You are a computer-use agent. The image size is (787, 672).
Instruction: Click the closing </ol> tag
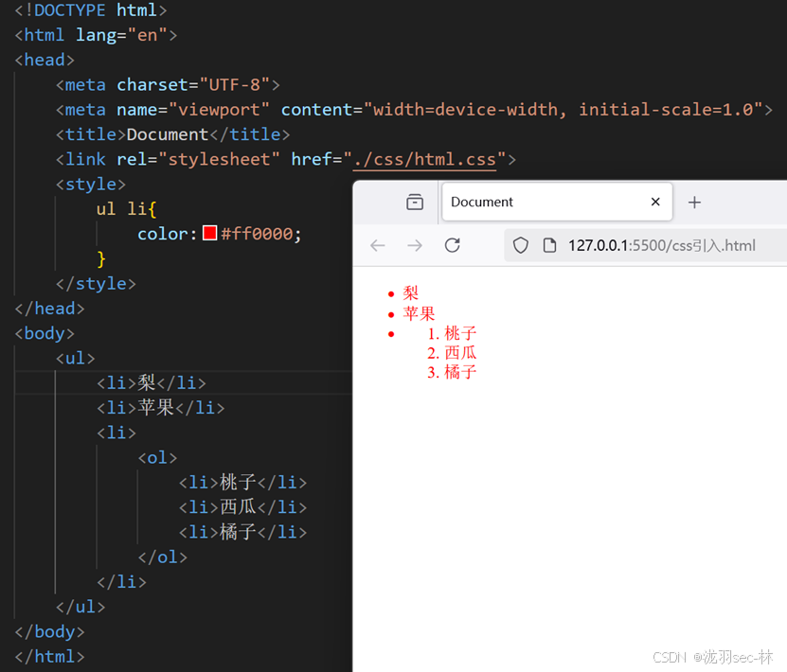tap(163, 557)
